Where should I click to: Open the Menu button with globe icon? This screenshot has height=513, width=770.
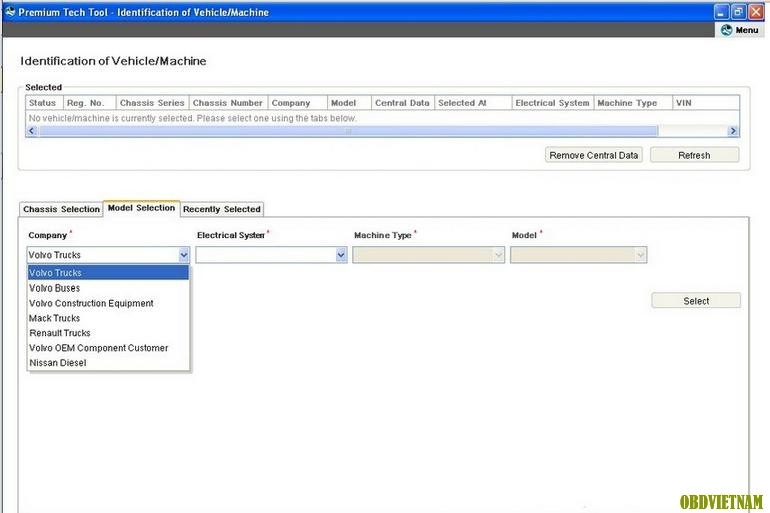click(x=740, y=30)
